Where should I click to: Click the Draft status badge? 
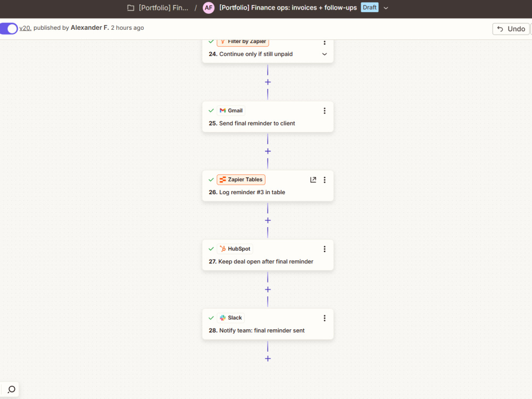[370, 7]
